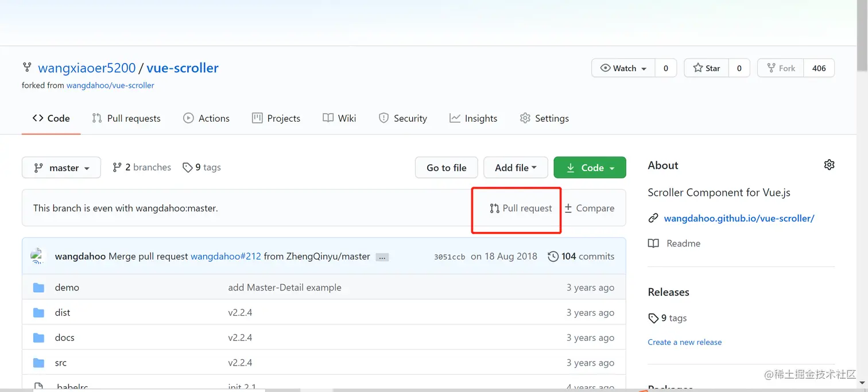Click the Compare link
Screen dimensions: 868x392
click(x=589, y=208)
